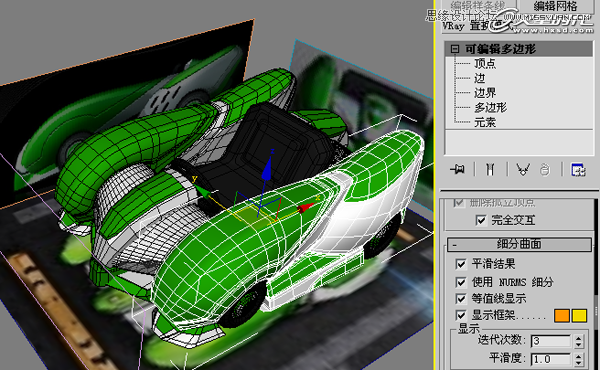Viewport: 600px width, 370px height.
Task: Select 边界 sub-object level
Action: pyautogui.click(x=485, y=93)
